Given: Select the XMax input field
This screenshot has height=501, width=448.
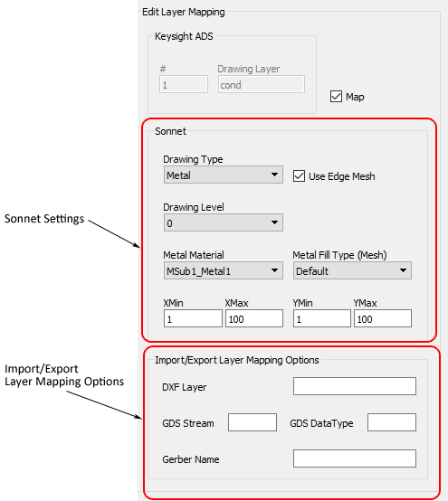Looking at the screenshot, I should click(x=254, y=318).
